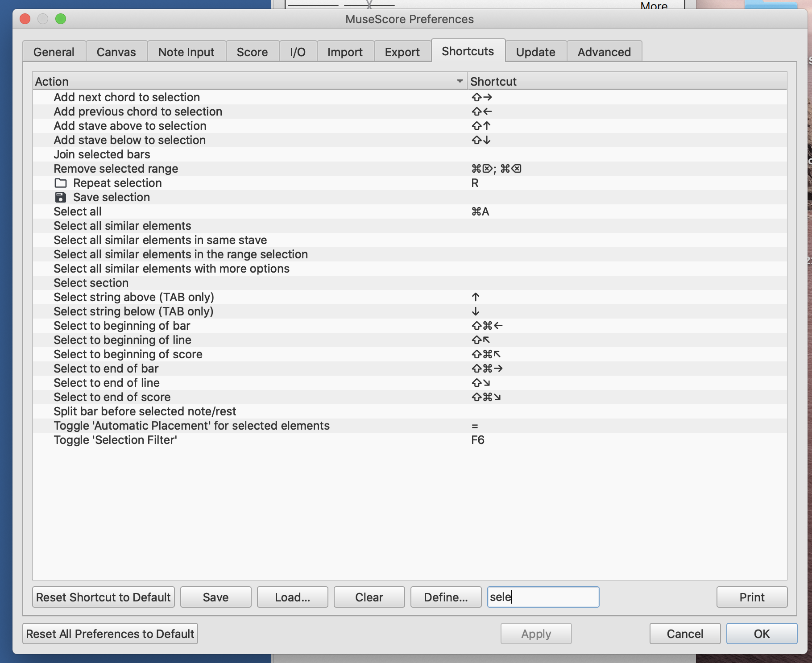Select 'Add next chord to selection' row
The width and height of the screenshot is (812, 663).
pyautogui.click(x=410, y=97)
